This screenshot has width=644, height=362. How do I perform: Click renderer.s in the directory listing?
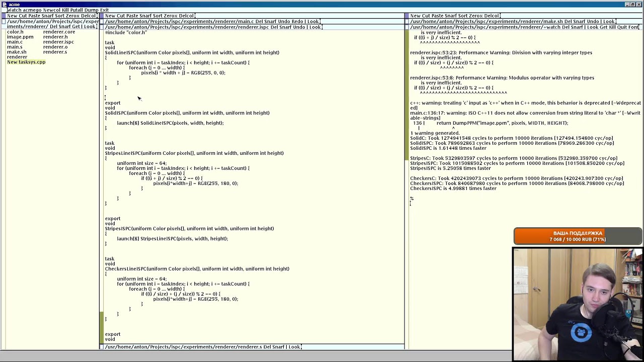click(55, 52)
